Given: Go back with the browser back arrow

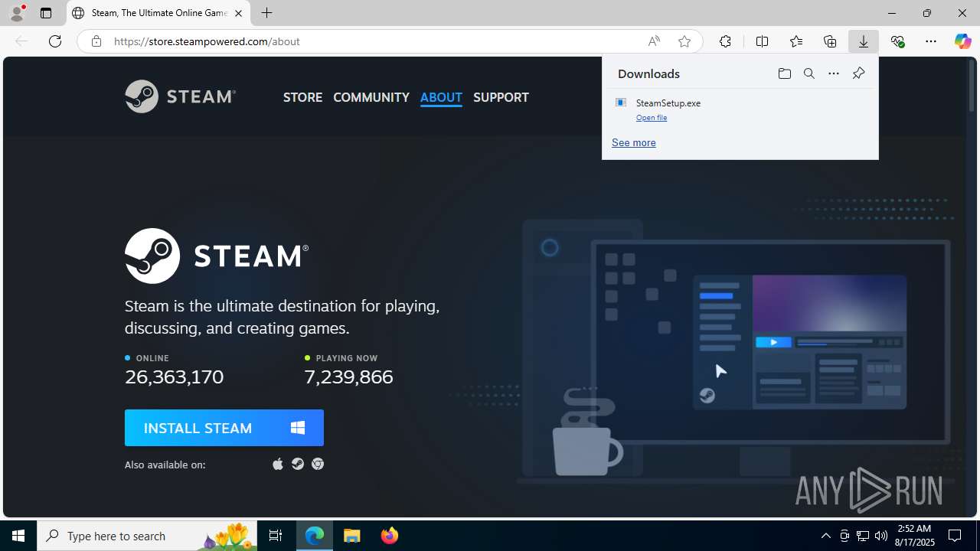Looking at the screenshot, I should pos(21,41).
